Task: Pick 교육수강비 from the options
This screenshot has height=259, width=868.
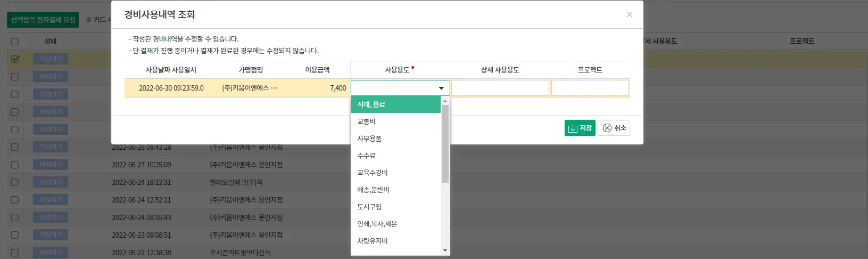Action: point(395,173)
